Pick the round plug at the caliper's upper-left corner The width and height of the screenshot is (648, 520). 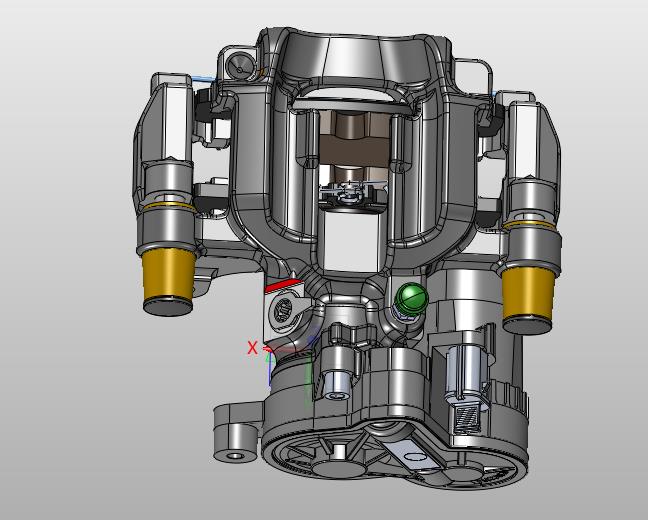click(240, 67)
